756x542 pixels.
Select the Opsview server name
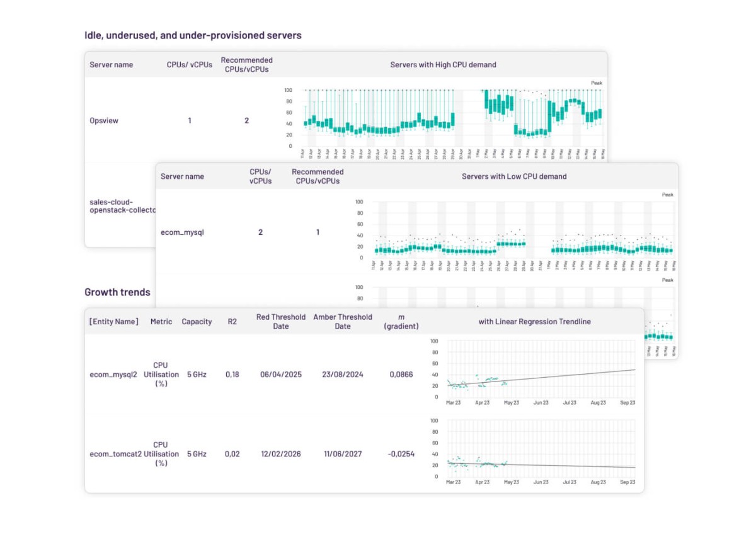tap(103, 120)
